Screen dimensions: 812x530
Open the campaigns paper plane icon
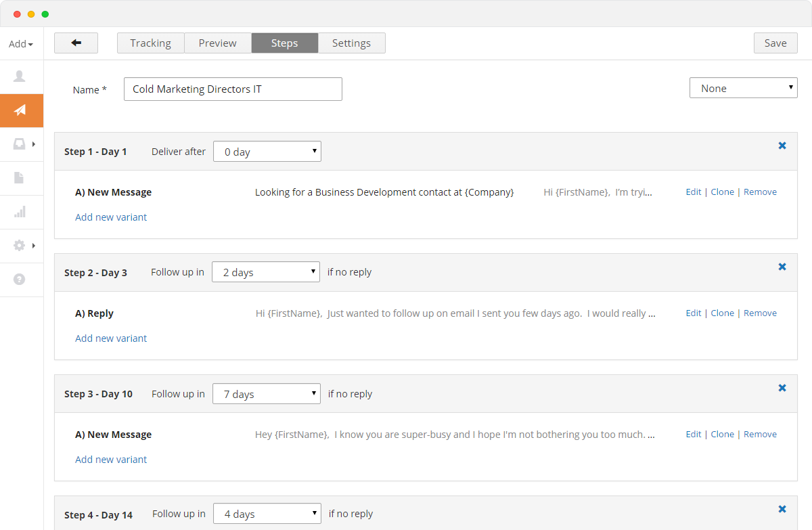(20, 110)
